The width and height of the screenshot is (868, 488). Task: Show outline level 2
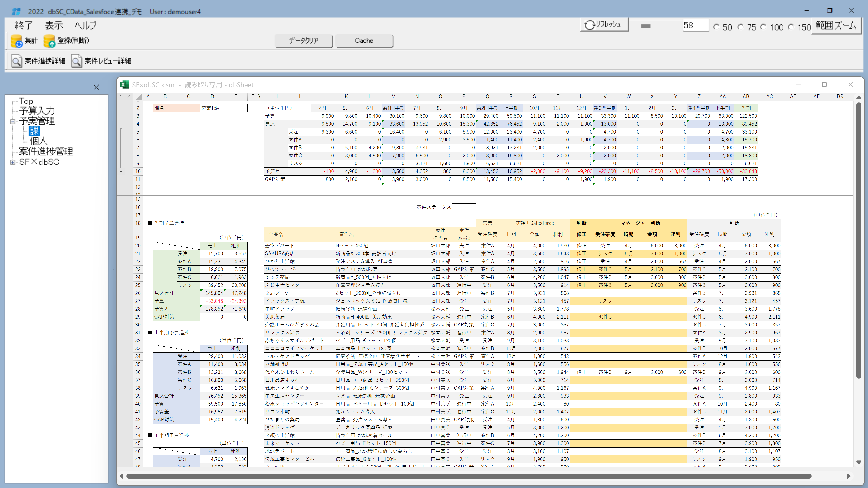point(128,97)
